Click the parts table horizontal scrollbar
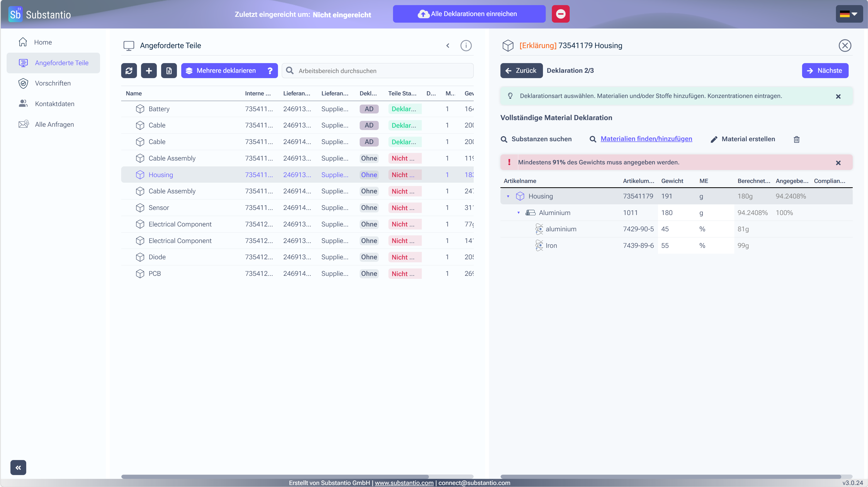868x487 pixels. [275, 477]
